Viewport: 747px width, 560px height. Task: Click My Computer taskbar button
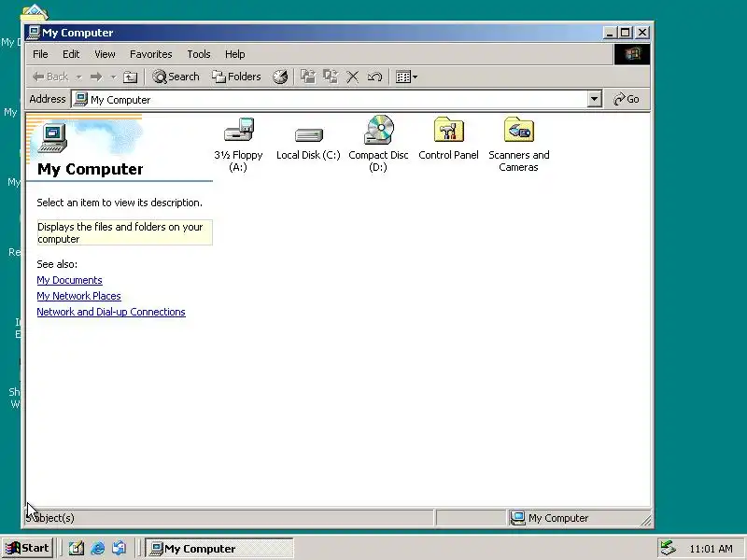click(218, 549)
